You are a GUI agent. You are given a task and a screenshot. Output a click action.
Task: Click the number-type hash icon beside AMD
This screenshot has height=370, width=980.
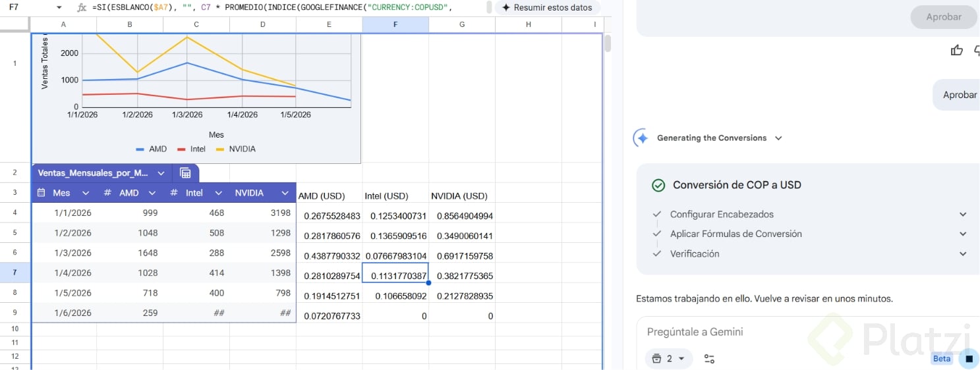point(107,193)
